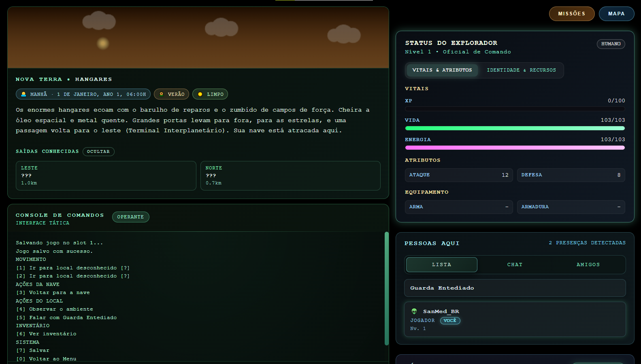This screenshot has height=364, width=641.
Task: Expand the Guarda Entediado entry
Action: click(x=515, y=288)
